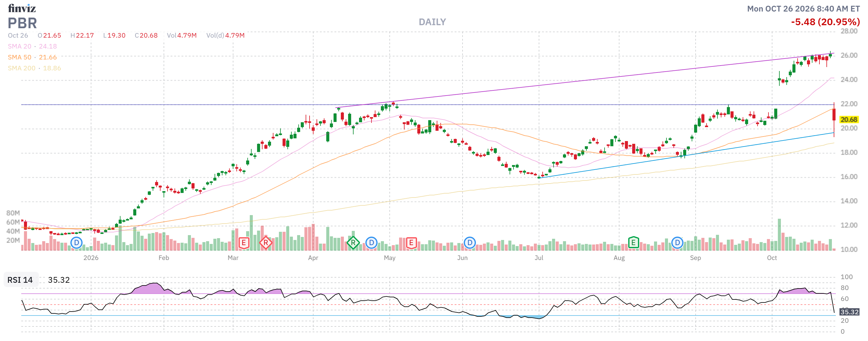Image resolution: width=868 pixels, height=341 pixels.
Task: Click the red earnings E marker in May
Action: tap(411, 243)
